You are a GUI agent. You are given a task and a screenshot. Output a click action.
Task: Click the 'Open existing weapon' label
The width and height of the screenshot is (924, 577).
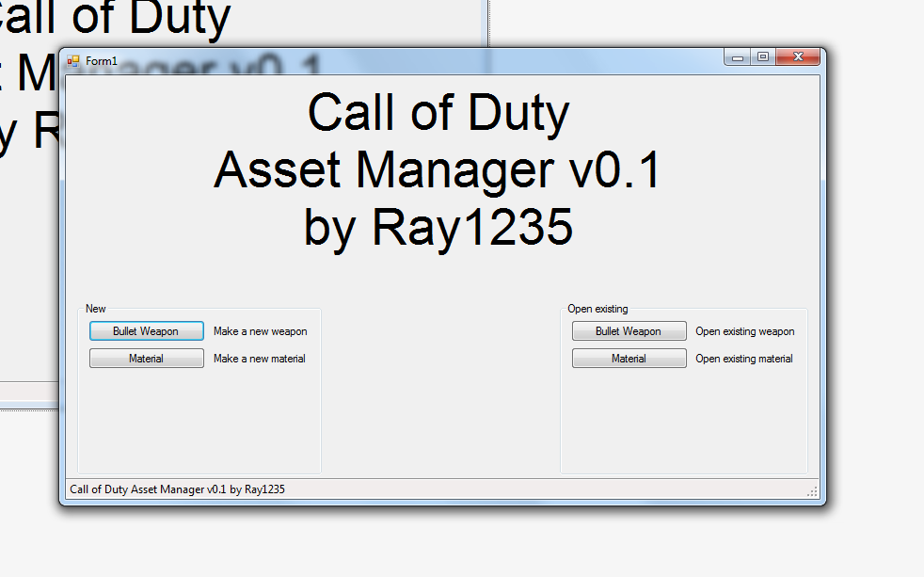pyautogui.click(x=745, y=331)
